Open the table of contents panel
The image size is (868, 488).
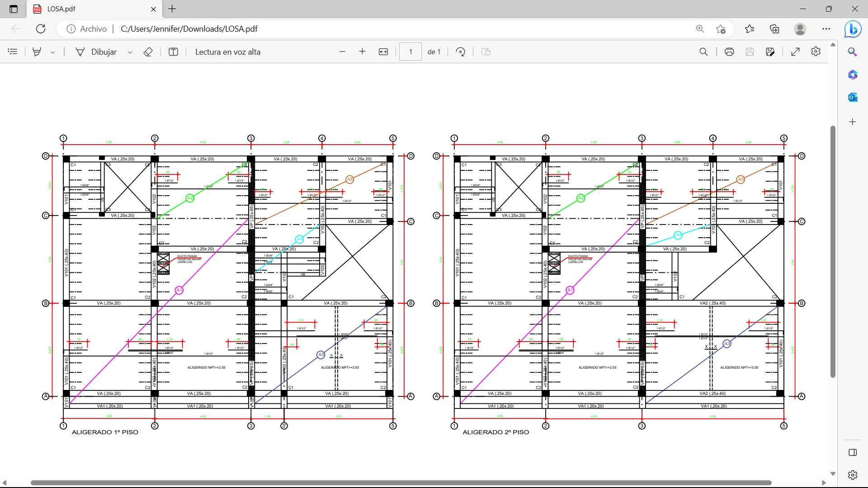[13, 52]
